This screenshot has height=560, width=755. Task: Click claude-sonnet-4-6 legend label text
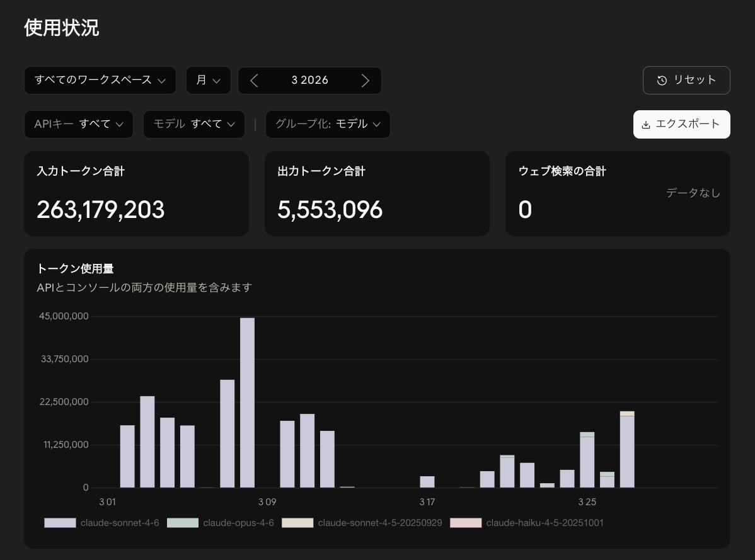119,523
